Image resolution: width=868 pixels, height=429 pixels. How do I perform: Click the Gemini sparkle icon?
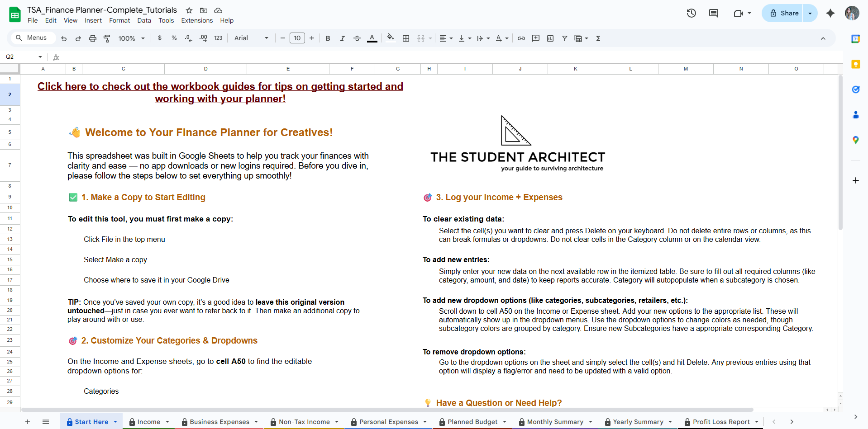(830, 13)
